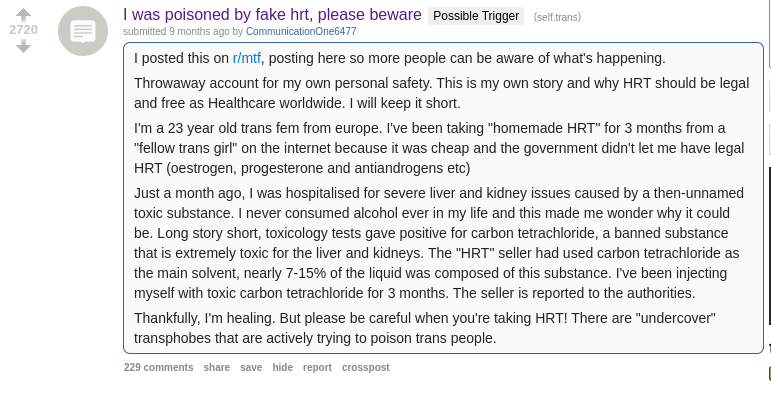
Task: Click the share button
Action: tap(216, 367)
